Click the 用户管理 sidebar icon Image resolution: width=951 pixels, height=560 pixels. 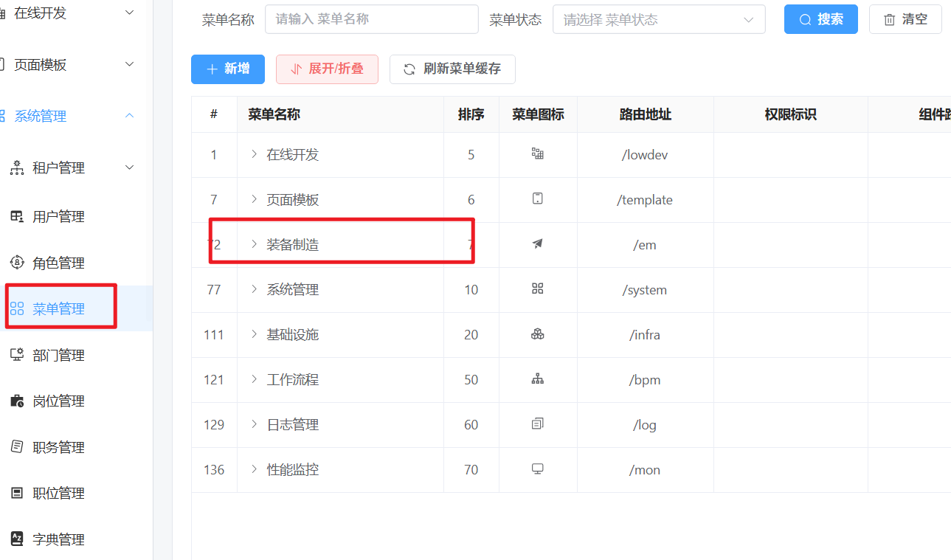[16, 216]
